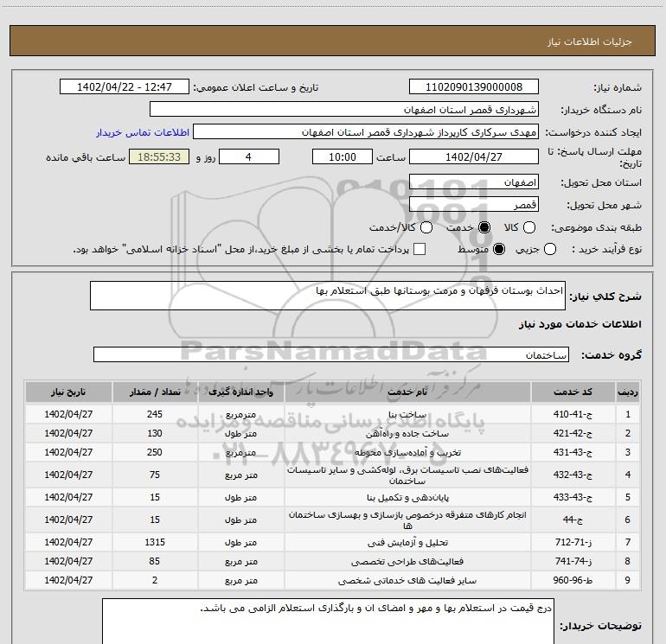Viewport: 666px width, 644px height.
Task: Click the تعداد / مقدار column header
Action: click(x=155, y=392)
